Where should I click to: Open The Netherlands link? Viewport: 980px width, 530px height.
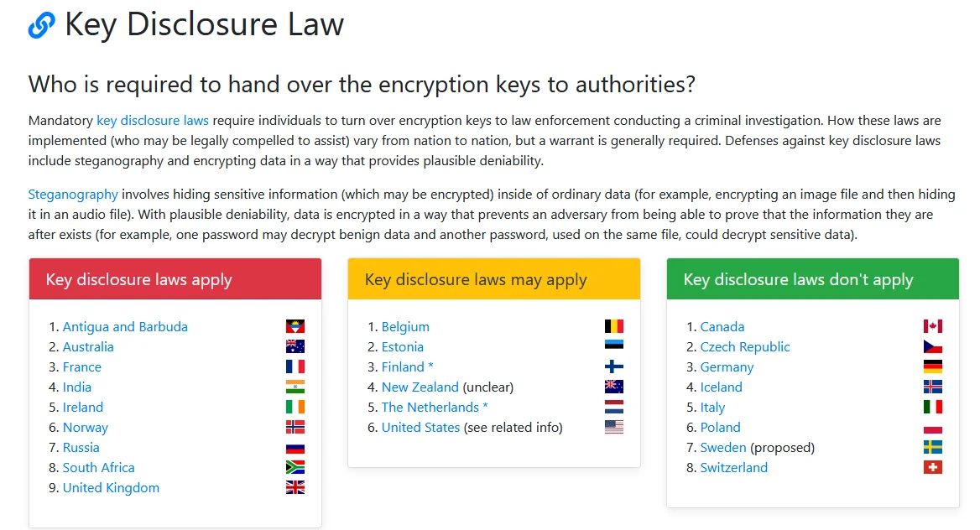430,407
